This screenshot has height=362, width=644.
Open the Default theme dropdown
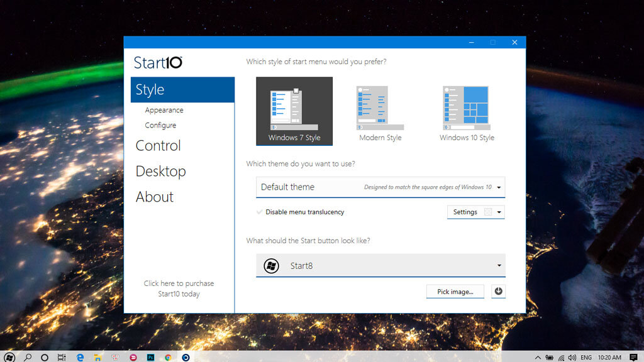(x=380, y=187)
